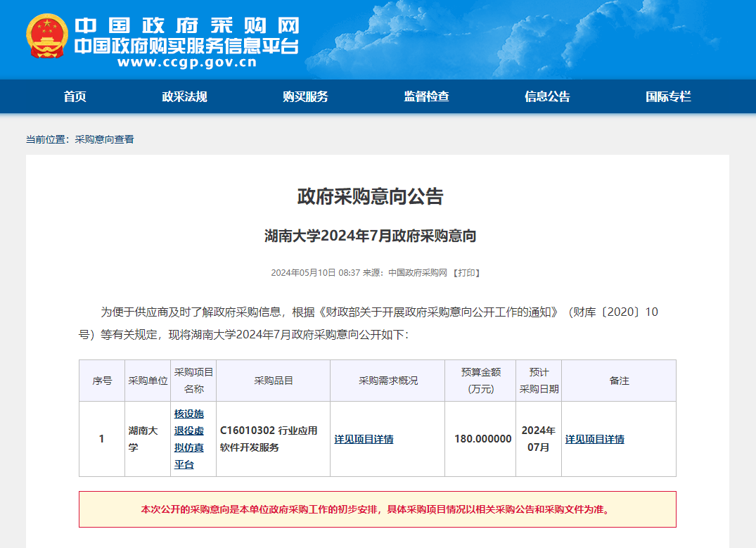Click the intro paragraph starting 为便于供应商
The image size is (756, 548).
point(369,323)
